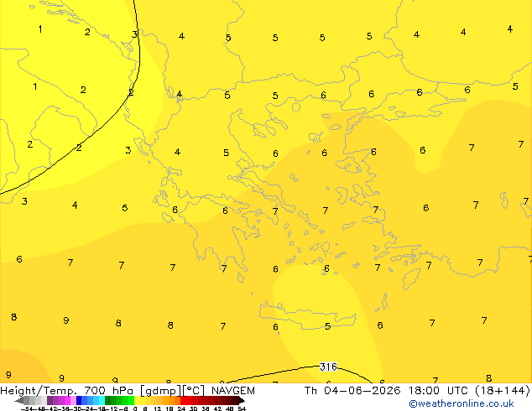
Task: Click the dark green swatch in the legend
Action: [107, 400]
